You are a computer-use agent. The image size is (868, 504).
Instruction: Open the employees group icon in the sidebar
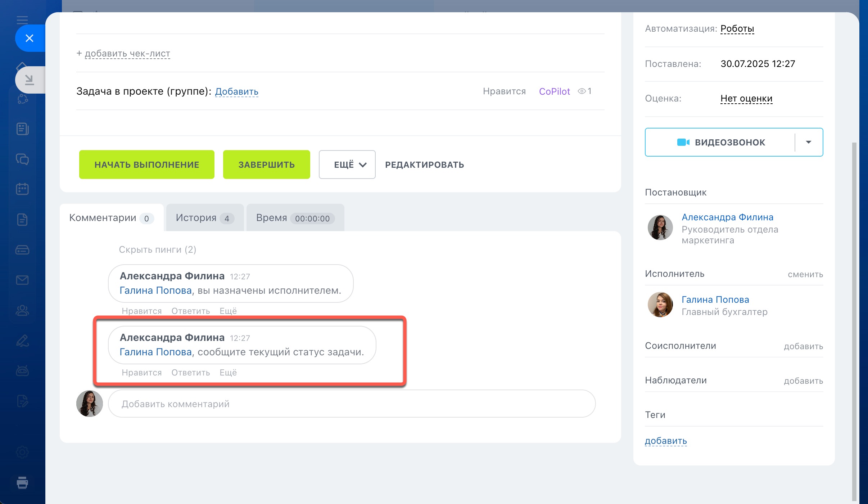[x=22, y=310]
